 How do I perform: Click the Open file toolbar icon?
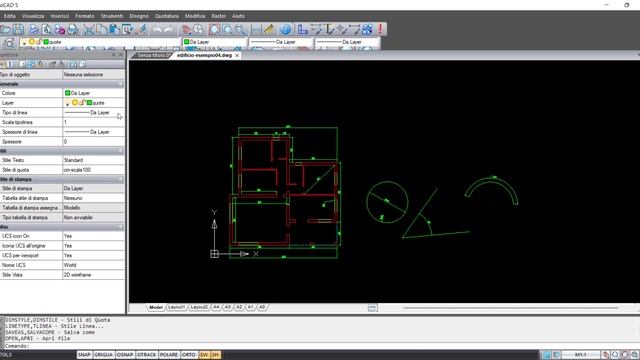click(x=6, y=29)
